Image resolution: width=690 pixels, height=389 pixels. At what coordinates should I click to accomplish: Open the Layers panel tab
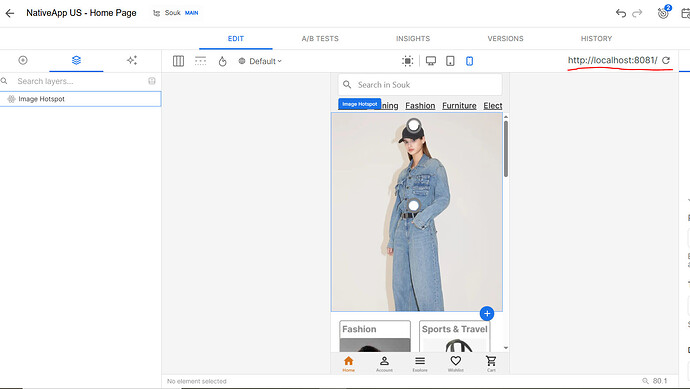(x=76, y=60)
